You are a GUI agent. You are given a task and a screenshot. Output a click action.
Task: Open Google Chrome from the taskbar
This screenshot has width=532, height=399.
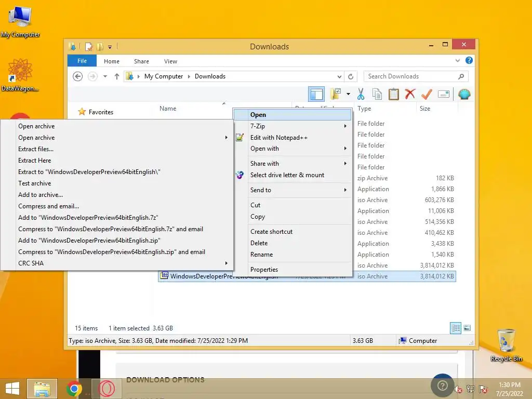coord(74,389)
